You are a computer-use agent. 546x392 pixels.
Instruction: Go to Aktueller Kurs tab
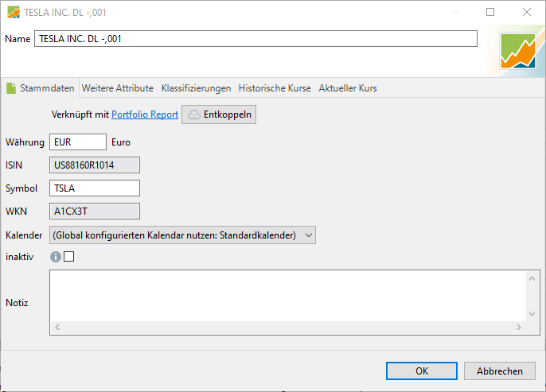tap(348, 88)
